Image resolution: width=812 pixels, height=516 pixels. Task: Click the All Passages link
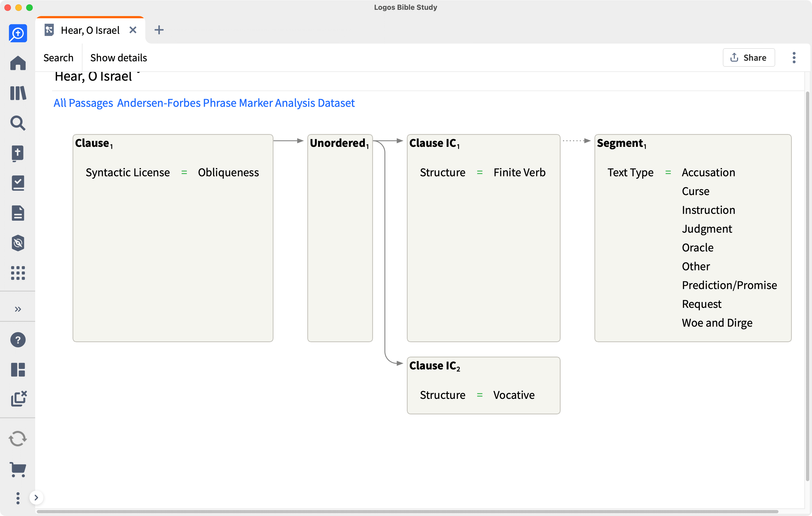click(83, 103)
